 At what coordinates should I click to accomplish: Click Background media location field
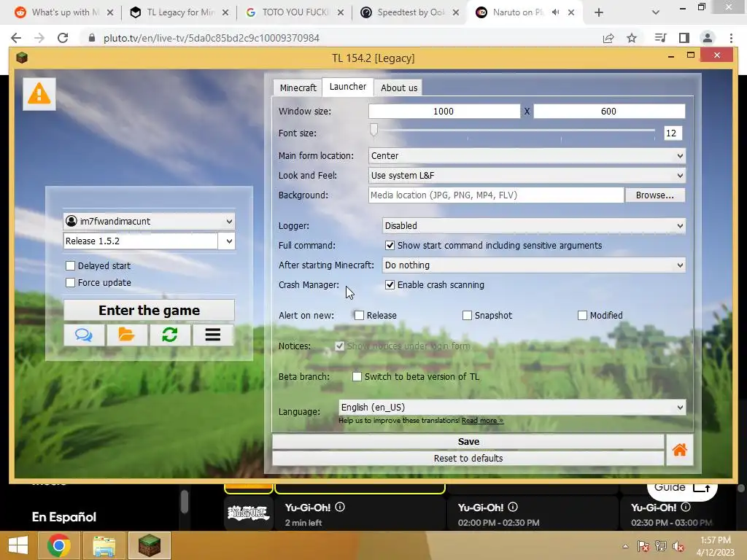496,195
